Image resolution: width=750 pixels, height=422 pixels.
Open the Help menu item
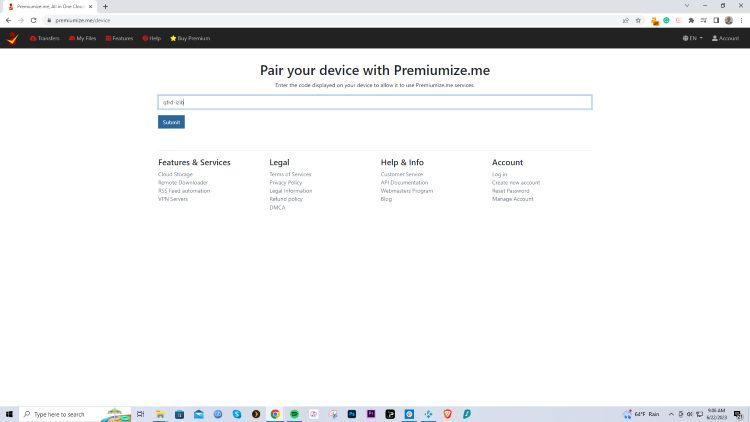(x=152, y=38)
